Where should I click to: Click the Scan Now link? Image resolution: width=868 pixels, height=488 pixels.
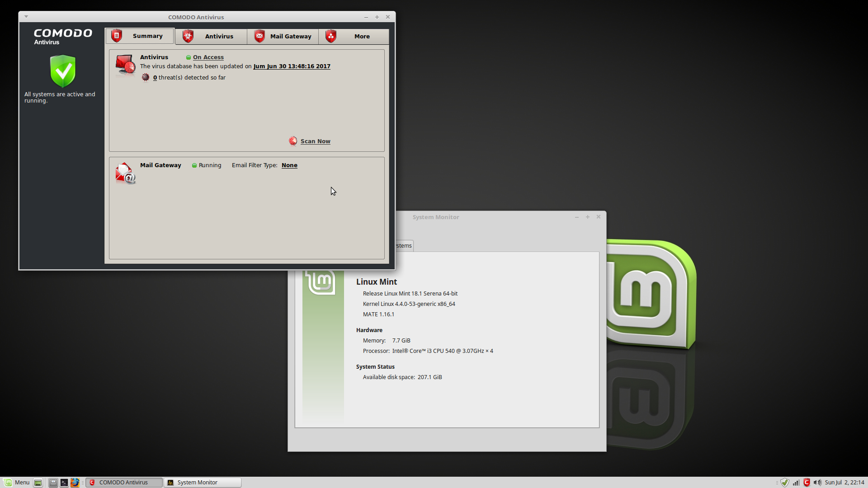[316, 141]
